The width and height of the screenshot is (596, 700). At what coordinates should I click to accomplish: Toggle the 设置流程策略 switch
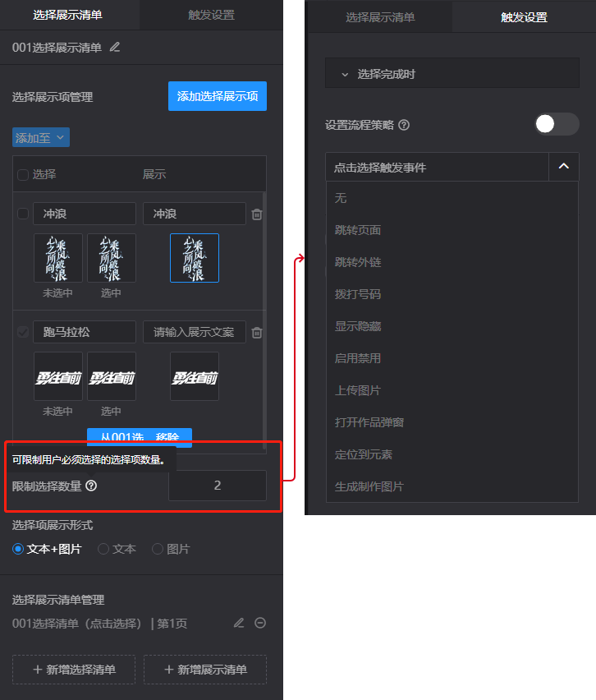pos(557,124)
